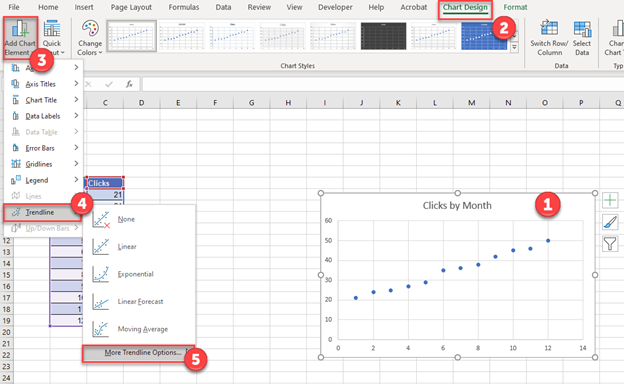Select the blue background chart style thumbnail

click(x=484, y=36)
